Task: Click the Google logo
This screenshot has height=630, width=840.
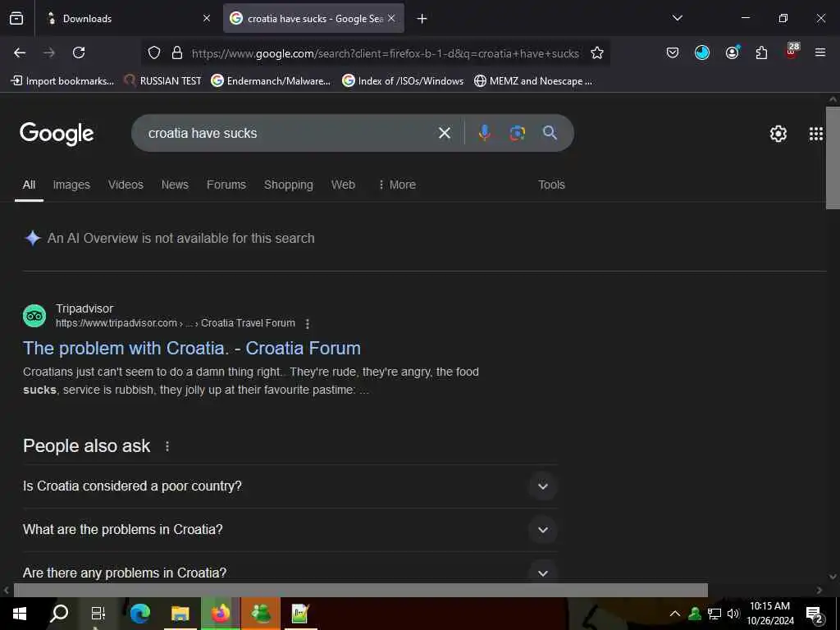Action: 57,134
